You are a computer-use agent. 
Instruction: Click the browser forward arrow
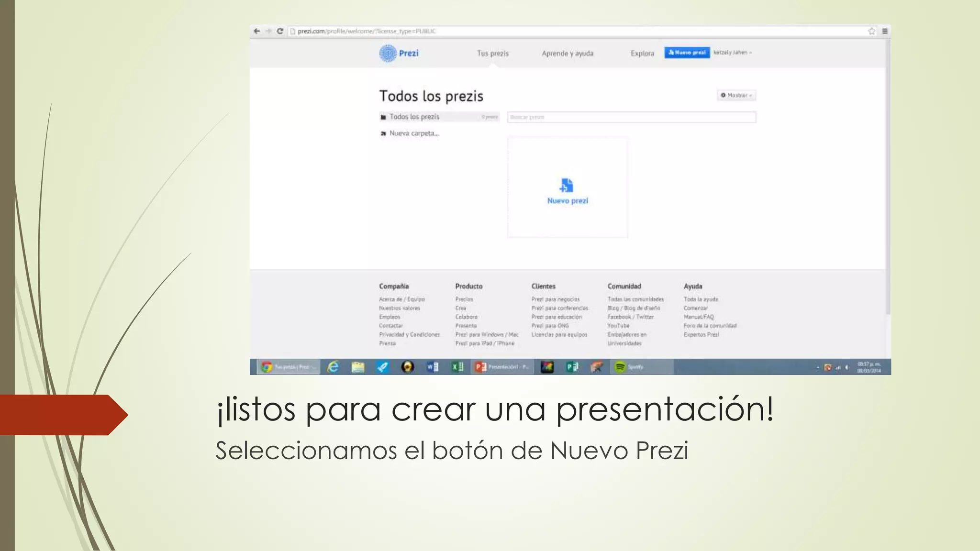[268, 31]
